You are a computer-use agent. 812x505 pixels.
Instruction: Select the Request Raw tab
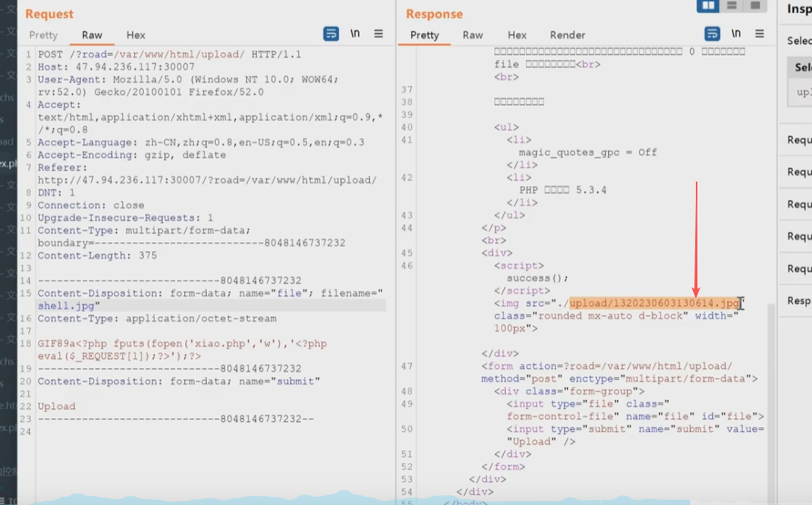91,35
